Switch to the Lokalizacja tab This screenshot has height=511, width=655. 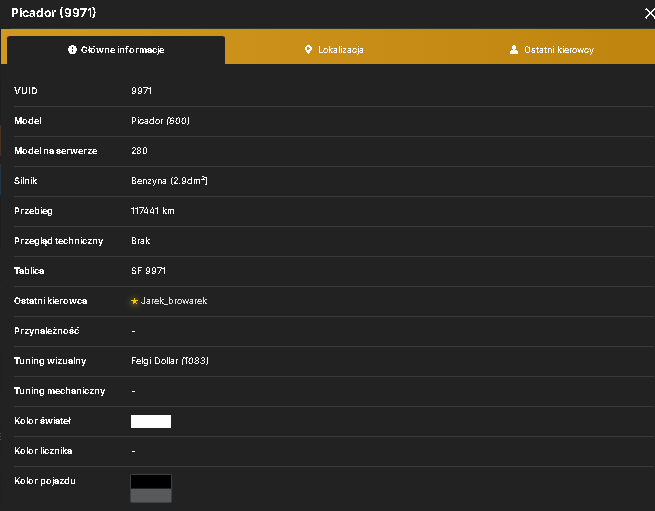click(x=334, y=50)
